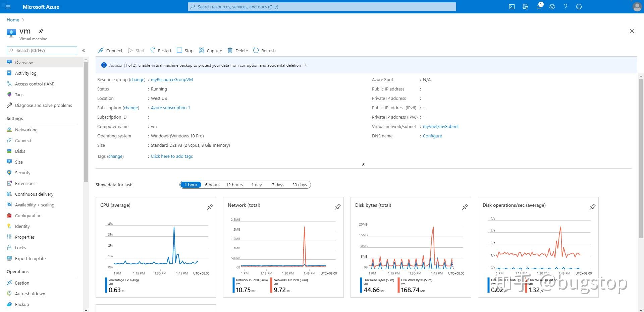Change the resource group
Screen dimensions: 644x312
tap(137, 79)
